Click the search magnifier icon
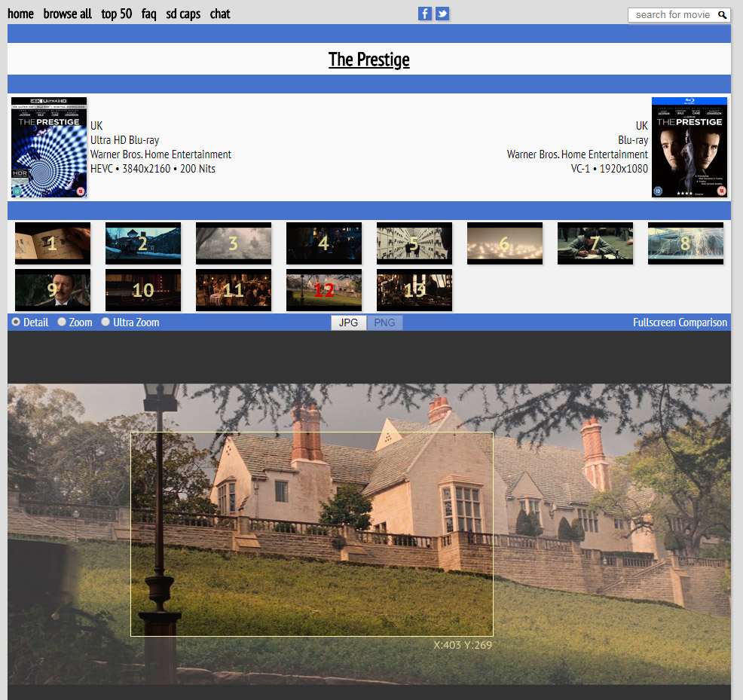 [x=722, y=15]
